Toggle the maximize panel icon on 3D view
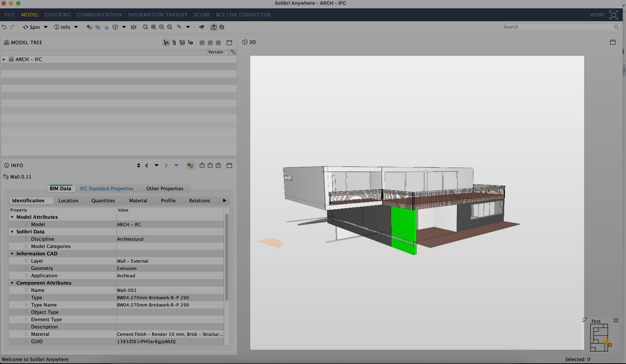The image size is (626, 364). pos(613,42)
